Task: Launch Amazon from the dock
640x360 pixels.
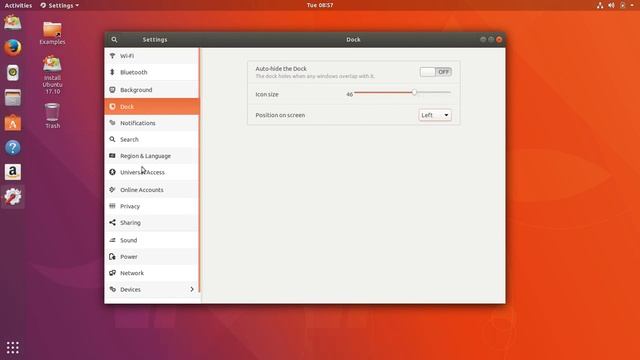Action: pos(13,172)
